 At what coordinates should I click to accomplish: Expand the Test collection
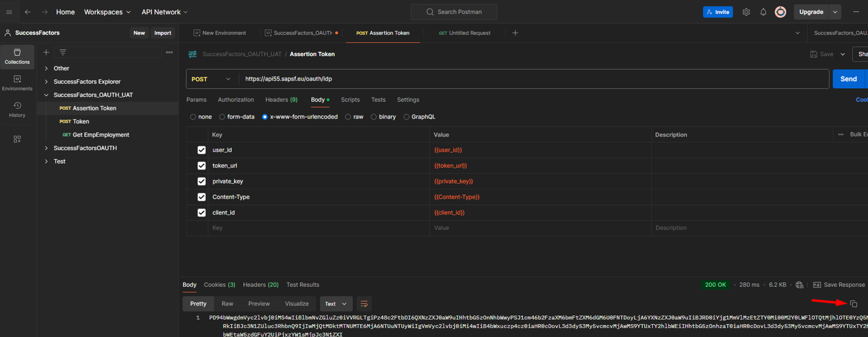[46, 162]
